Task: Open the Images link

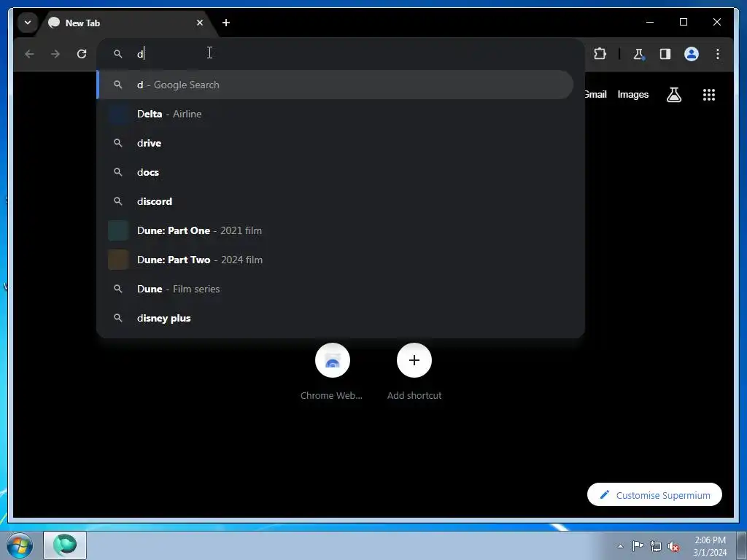Action: pos(632,94)
